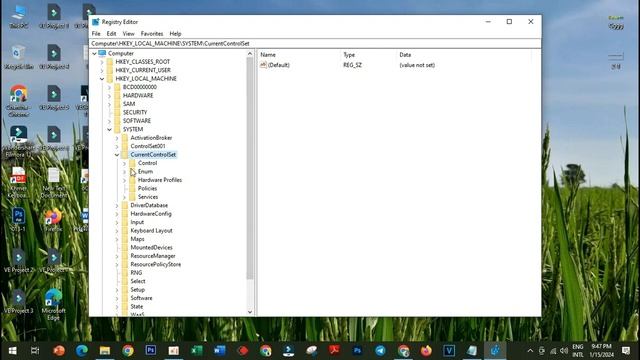Expand the HARDWARE key
640x360 pixels.
coord(109,96)
